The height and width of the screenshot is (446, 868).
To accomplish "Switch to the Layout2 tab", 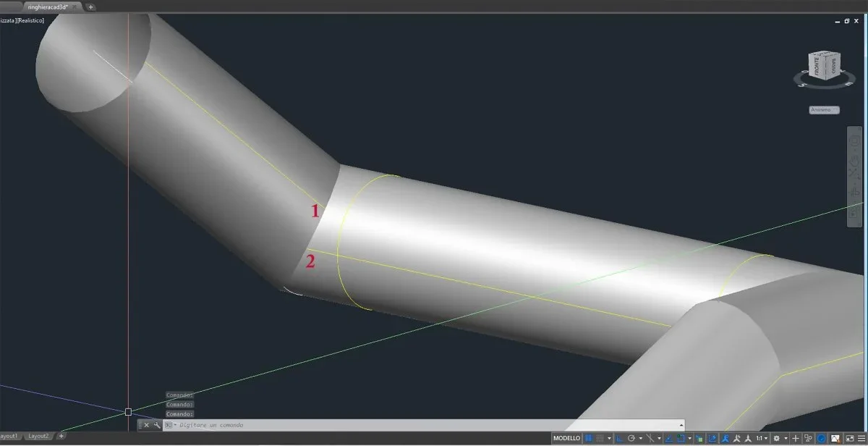I will (38, 436).
